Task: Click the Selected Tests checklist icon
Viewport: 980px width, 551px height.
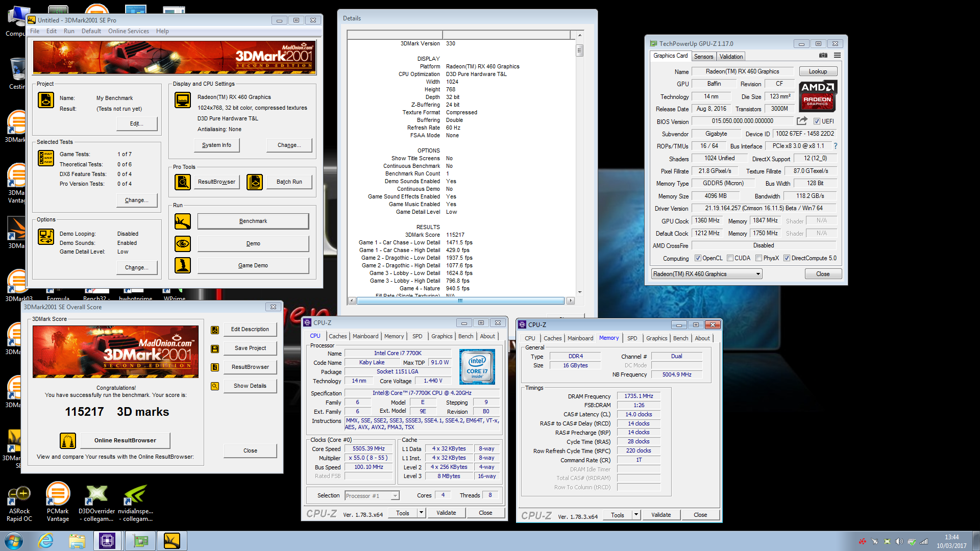Action: (46, 158)
